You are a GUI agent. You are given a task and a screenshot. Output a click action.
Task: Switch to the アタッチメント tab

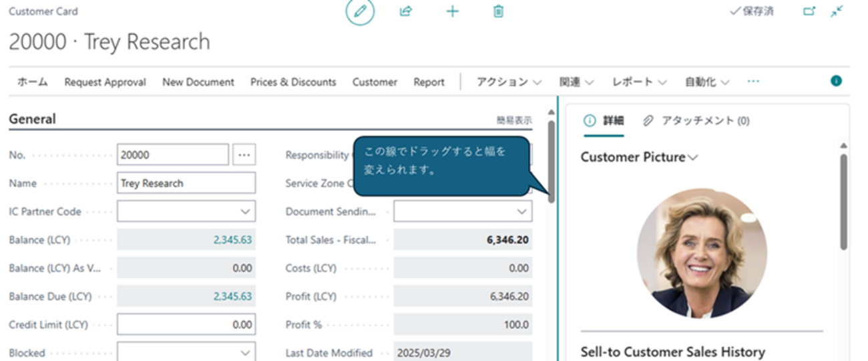click(x=696, y=121)
